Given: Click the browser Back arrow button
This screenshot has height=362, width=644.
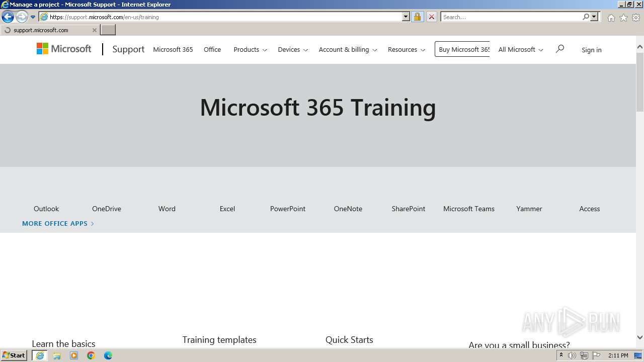Looking at the screenshot, I should pos(8,17).
